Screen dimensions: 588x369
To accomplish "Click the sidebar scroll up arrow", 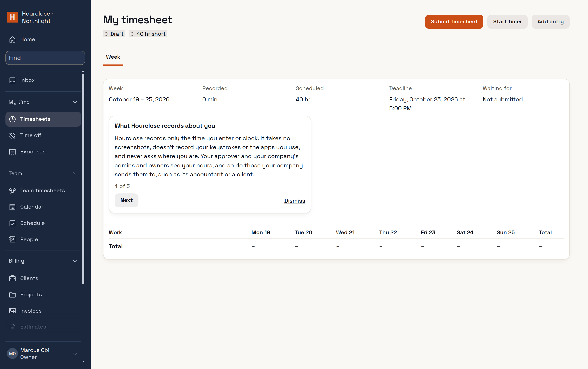I will [x=83, y=71].
